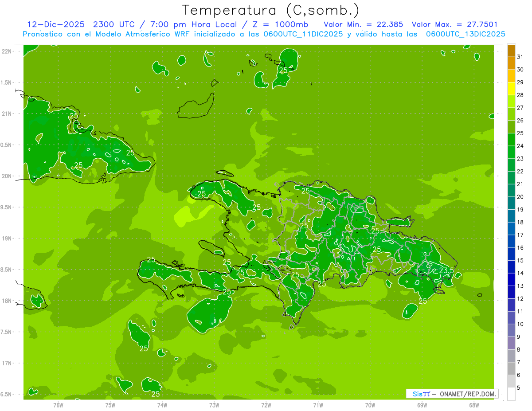The image size is (532, 411).
Task: Click the title "Temperatura (C,somb.)"
Action: coord(270,10)
